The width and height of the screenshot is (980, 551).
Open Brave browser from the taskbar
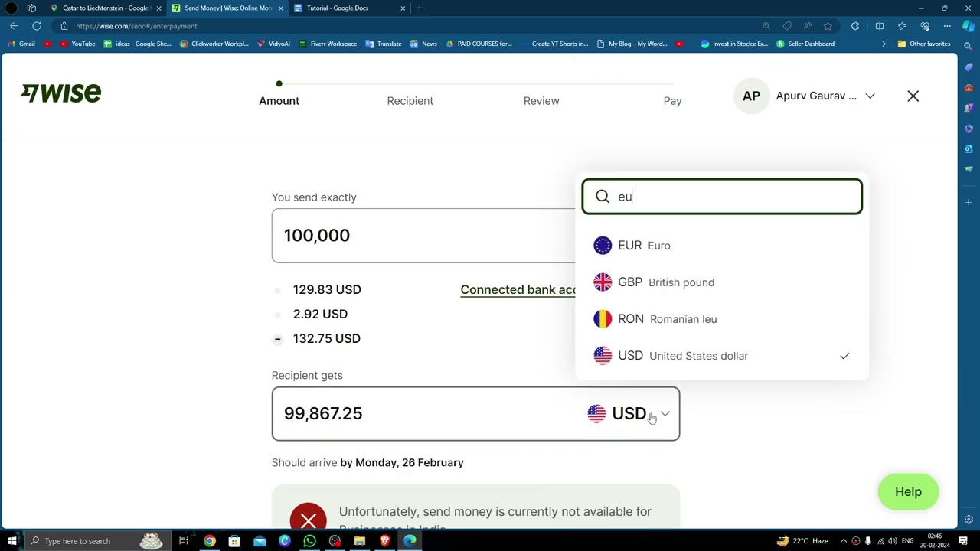[384, 541]
